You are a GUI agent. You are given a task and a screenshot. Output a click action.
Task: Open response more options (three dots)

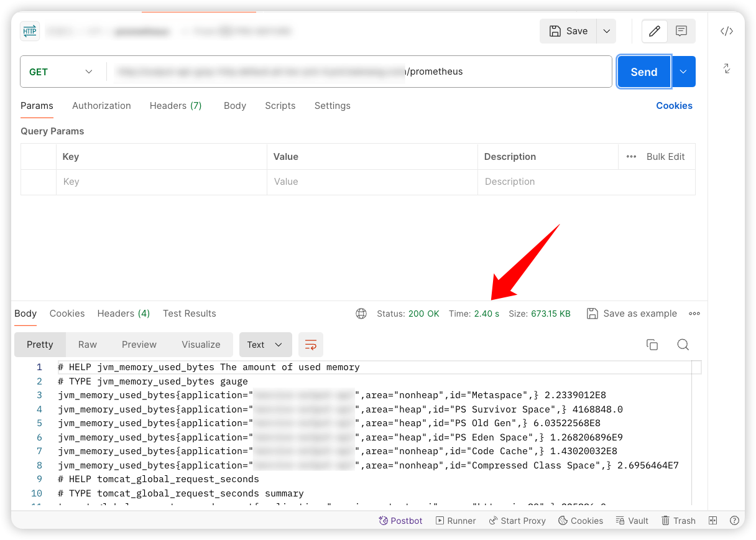(694, 314)
